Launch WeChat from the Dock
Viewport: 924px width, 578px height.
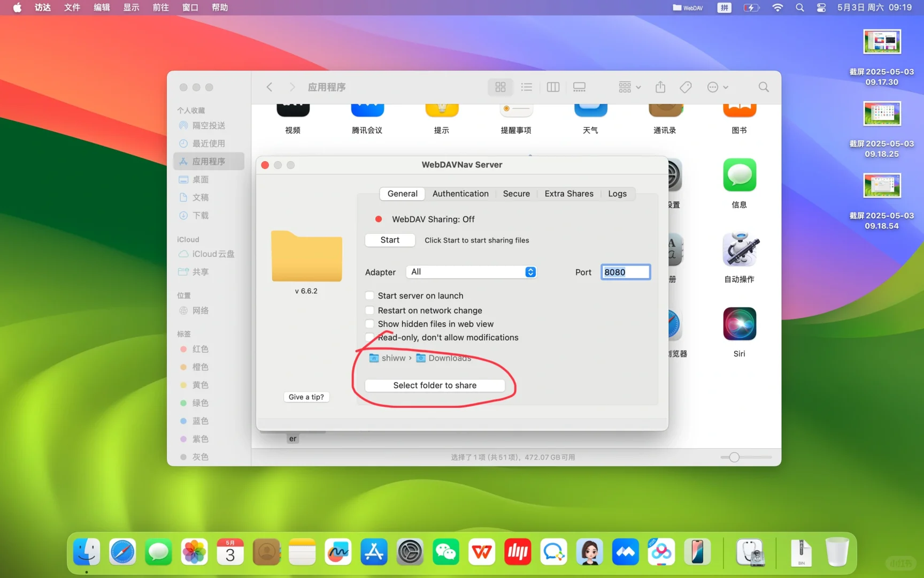point(446,552)
